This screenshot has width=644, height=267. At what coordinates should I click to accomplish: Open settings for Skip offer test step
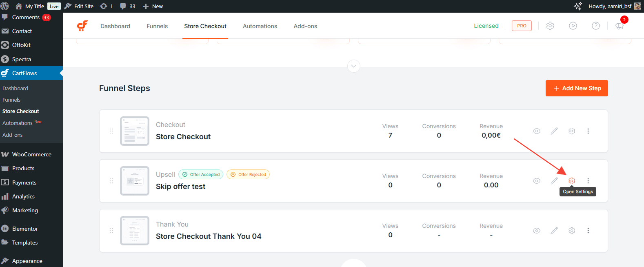[571, 181]
